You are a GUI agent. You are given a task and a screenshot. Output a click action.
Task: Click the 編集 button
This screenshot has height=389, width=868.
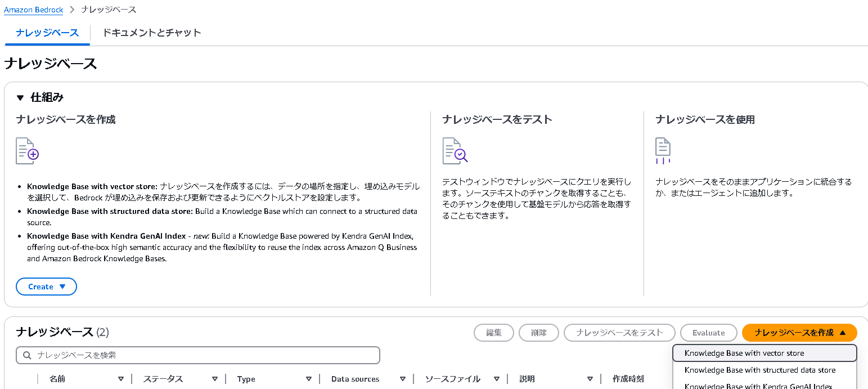pos(494,333)
